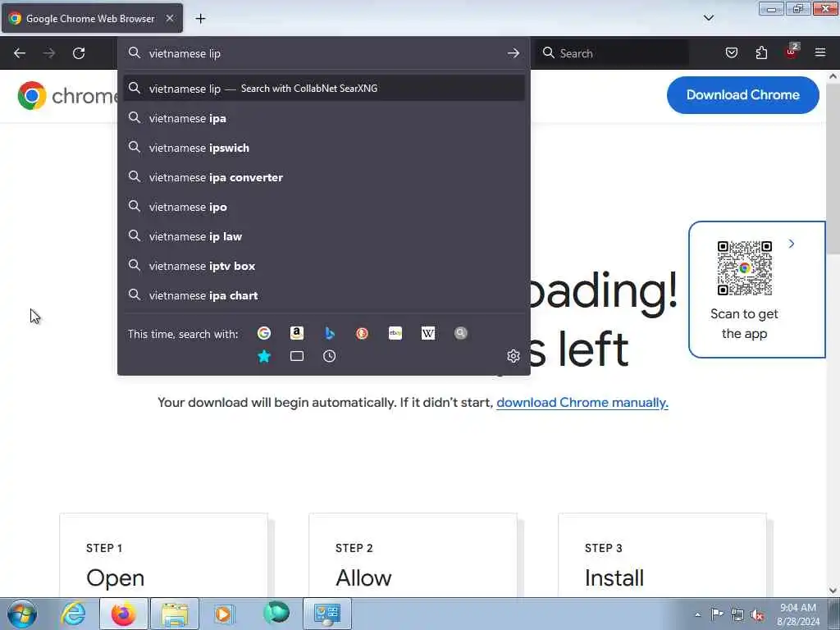
Task: Open the Firefox hamburger menu
Action: [820, 52]
